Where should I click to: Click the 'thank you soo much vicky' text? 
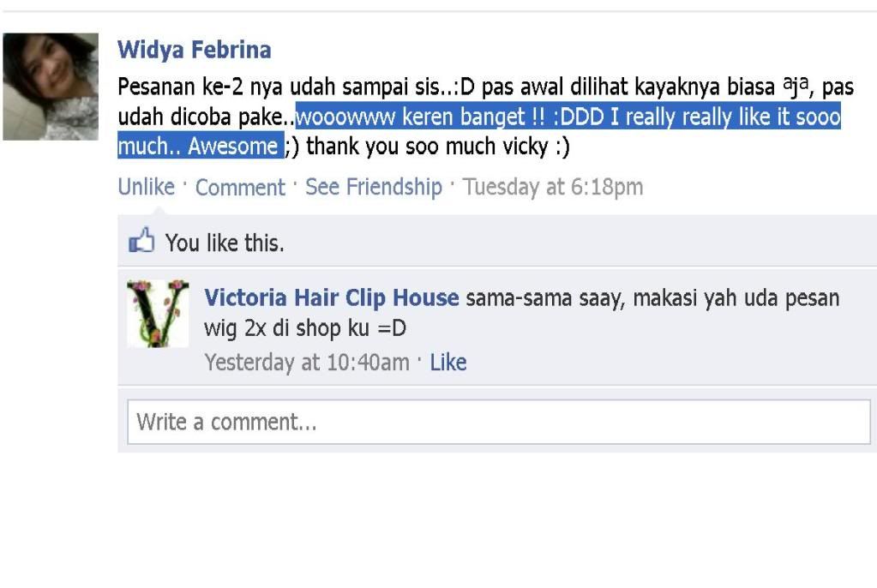point(427,146)
